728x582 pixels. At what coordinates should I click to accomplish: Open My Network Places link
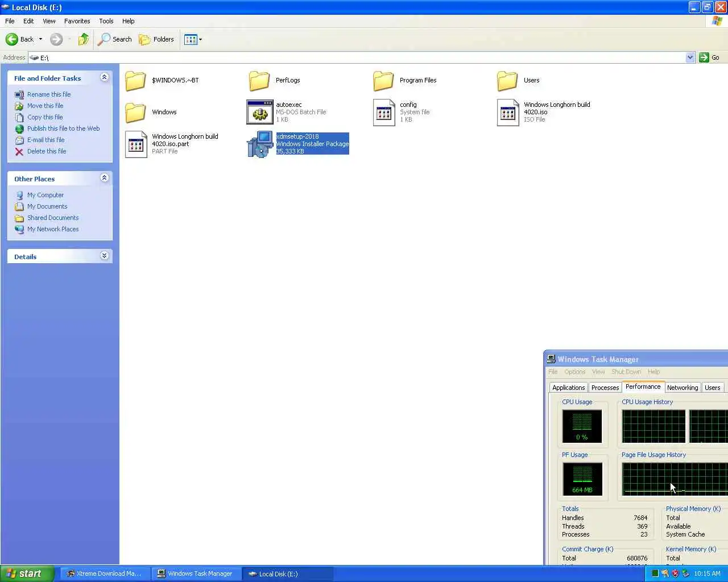pyautogui.click(x=53, y=229)
